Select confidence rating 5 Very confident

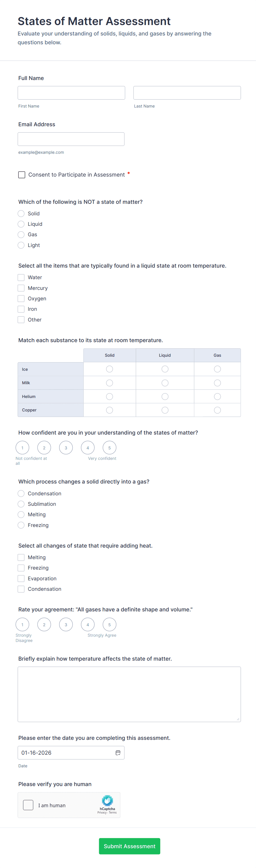109,447
